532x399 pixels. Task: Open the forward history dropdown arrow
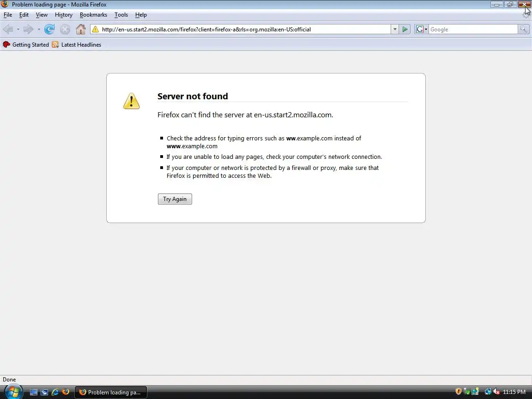click(39, 30)
